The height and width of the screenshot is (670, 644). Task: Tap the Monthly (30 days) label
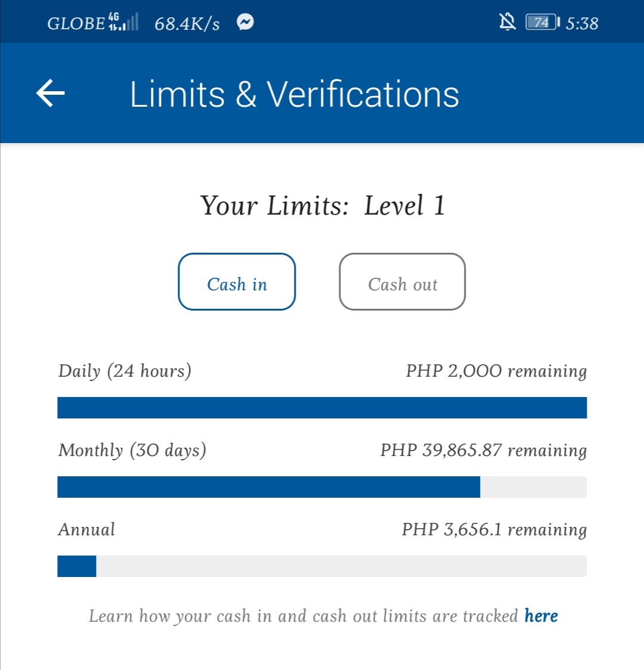(x=132, y=451)
